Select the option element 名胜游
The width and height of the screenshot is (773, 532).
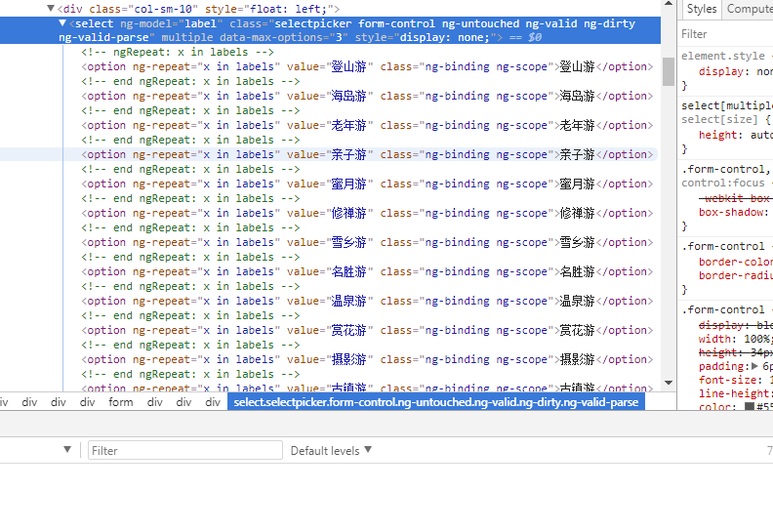367,271
